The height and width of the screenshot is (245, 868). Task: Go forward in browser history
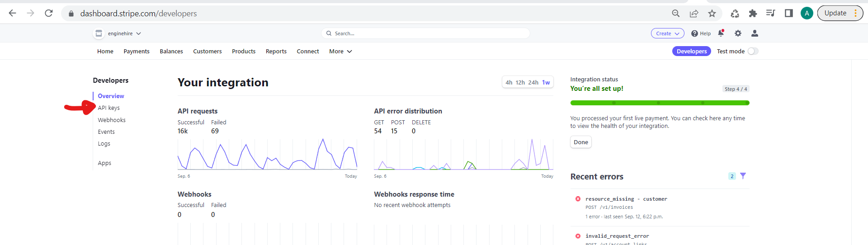(30, 13)
